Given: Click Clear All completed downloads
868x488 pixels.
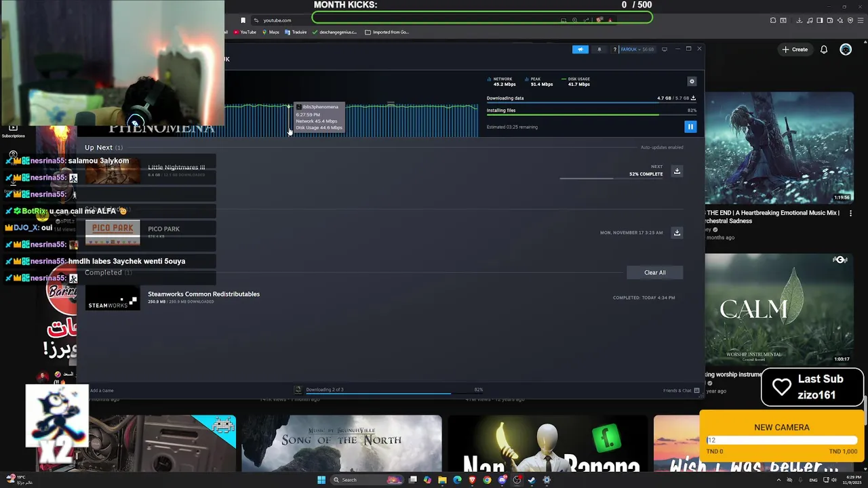Looking at the screenshot, I should [654, 272].
